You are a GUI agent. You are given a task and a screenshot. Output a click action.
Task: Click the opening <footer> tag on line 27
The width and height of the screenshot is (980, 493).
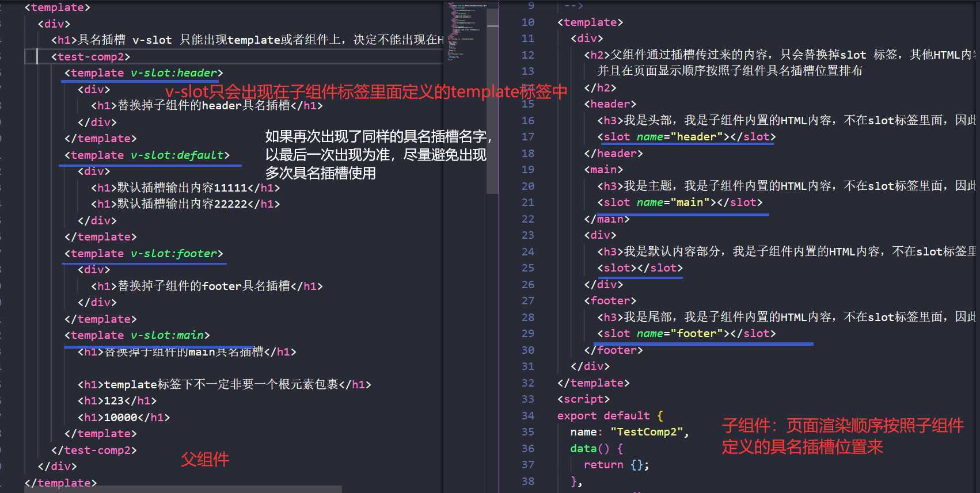(x=610, y=301)
